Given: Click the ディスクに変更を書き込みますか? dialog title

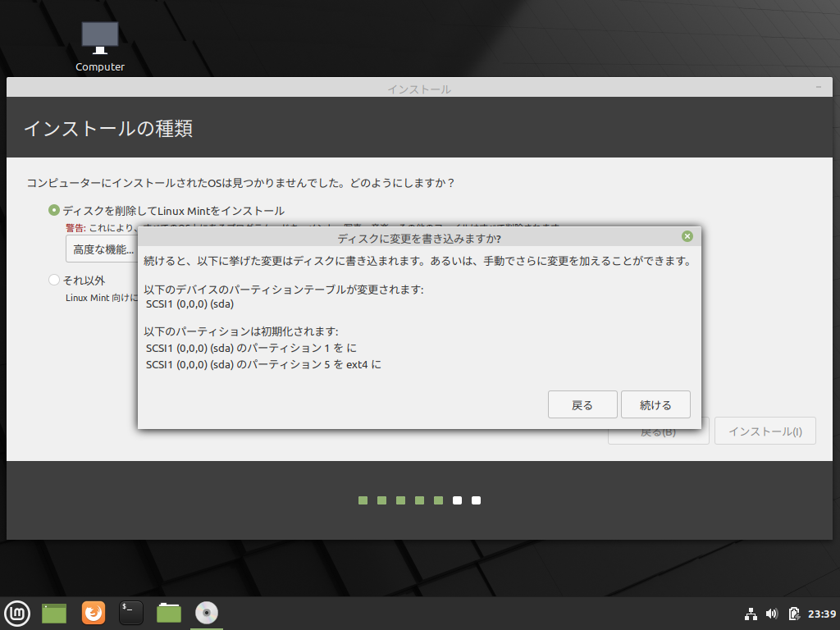Looking at the screenshot, I should [x=419, y=238].
